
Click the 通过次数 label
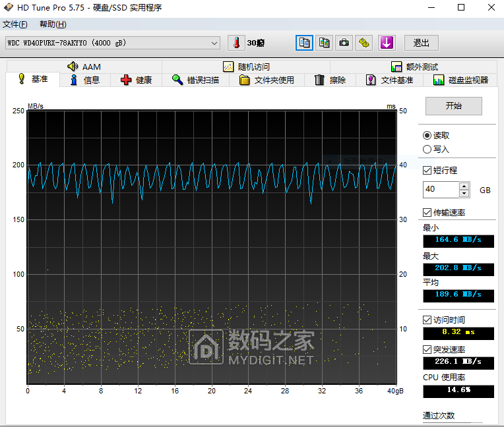click(x=439, y=415)
